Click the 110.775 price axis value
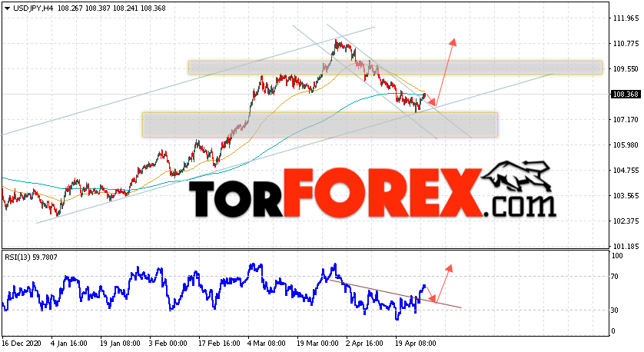This screenshot has width=644, height=352. tap(626, 44)
